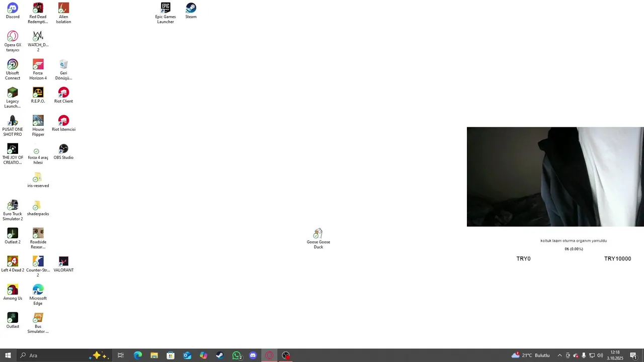Select the Legacy Launcher desktop icon

coord(13,98)
